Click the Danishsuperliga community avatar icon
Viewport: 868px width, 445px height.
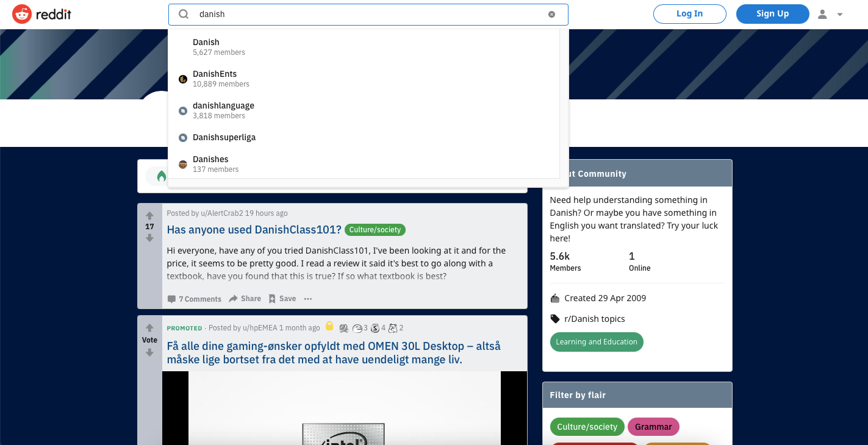click(183, 138)
